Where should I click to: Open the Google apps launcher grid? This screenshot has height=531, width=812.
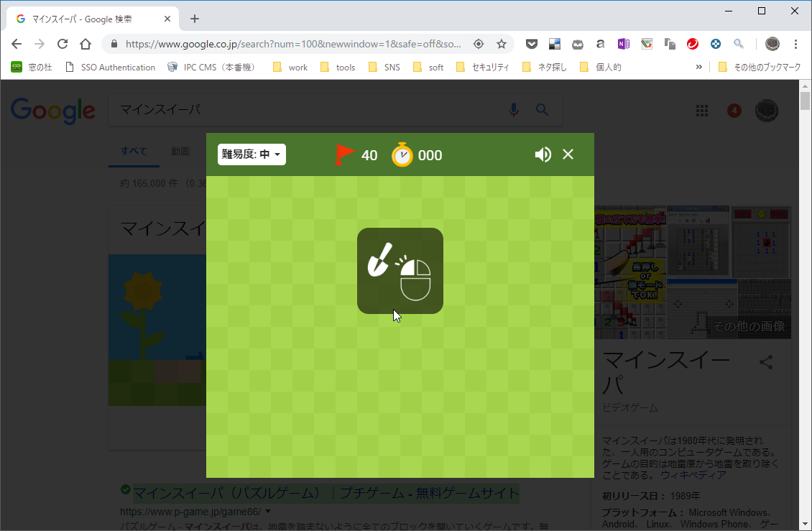701,110
